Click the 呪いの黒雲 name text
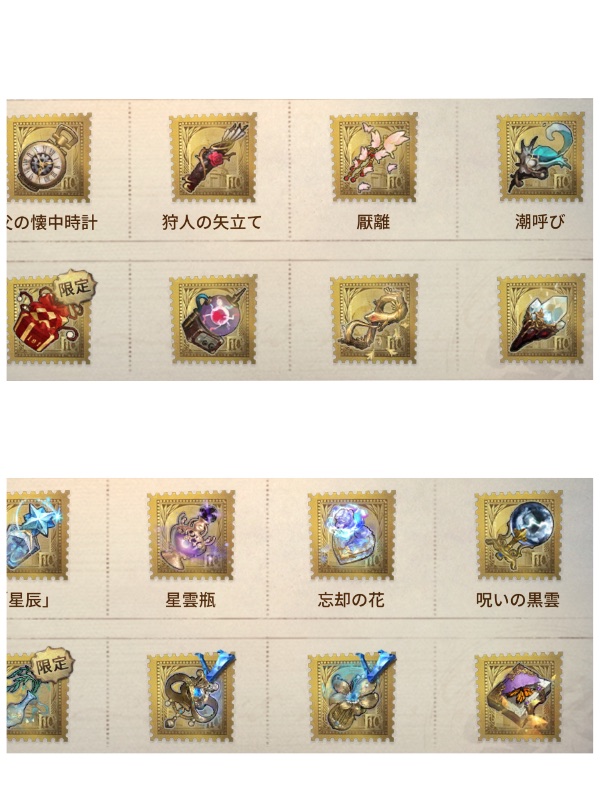The height and width of the screenshot is (800, 600). click(x=518, y=600)
